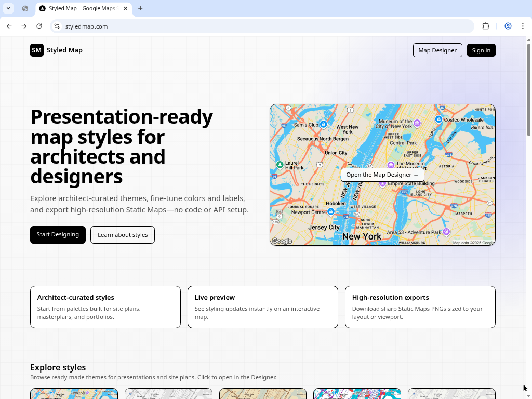
Task: Click the New York label on map
Action: click(x=362, y=236)
